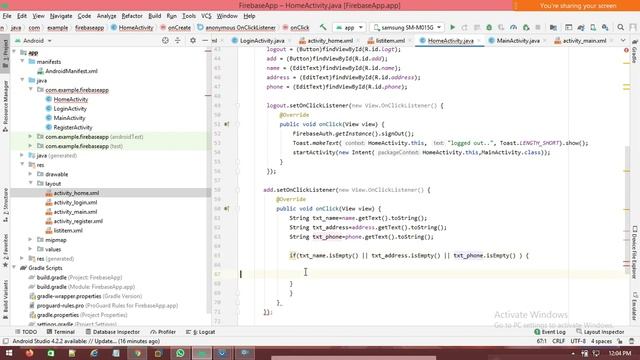Click the CRLF line separator in status bar
640x360 pixels.
[558, 341]
